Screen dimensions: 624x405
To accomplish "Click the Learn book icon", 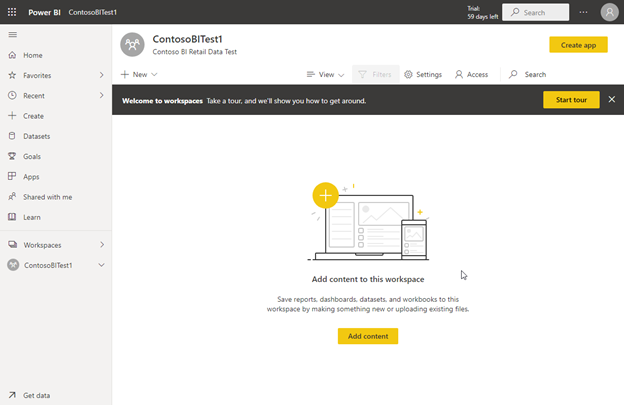I will [12, 217].
